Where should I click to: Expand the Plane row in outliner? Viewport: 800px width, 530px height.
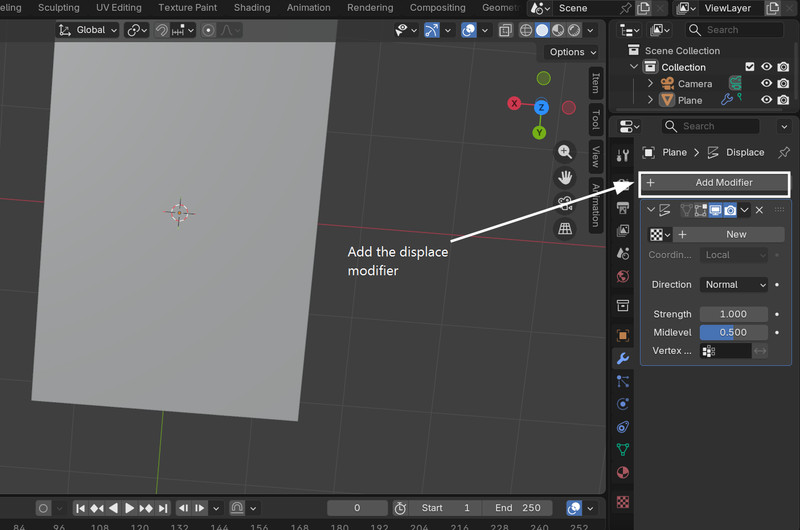click(650, 100)
